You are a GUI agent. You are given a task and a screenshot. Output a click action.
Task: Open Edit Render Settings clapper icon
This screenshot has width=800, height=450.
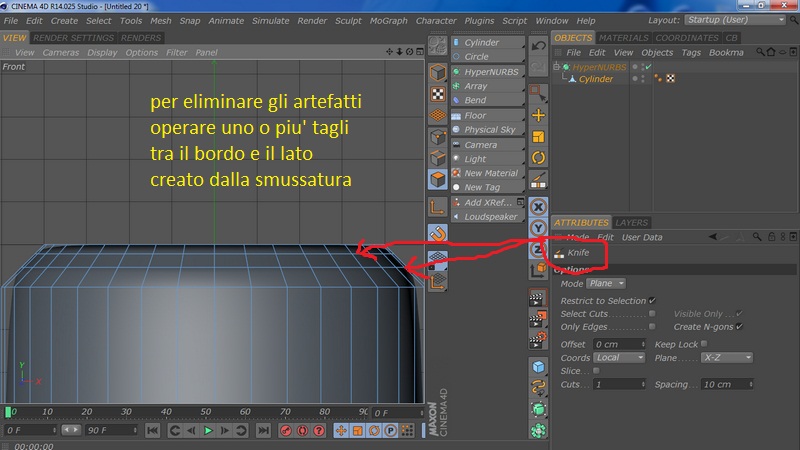(x=538, y=340)
